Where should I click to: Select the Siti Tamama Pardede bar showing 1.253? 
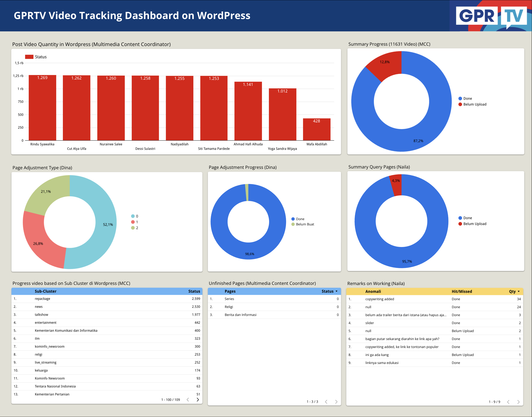pos(214,108)
